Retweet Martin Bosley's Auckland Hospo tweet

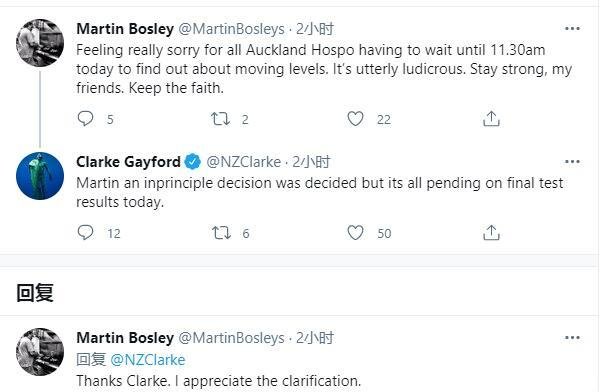(221, 119)
